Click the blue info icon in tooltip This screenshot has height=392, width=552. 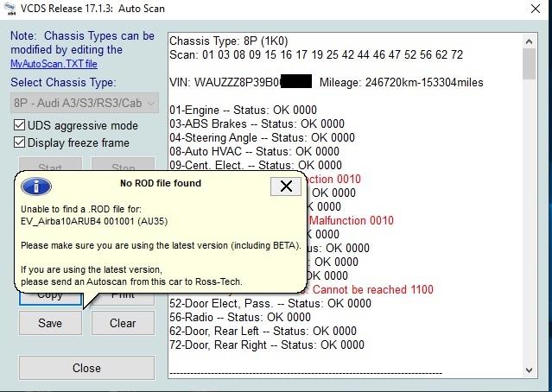pyautogui.click(x=36, y=187)
